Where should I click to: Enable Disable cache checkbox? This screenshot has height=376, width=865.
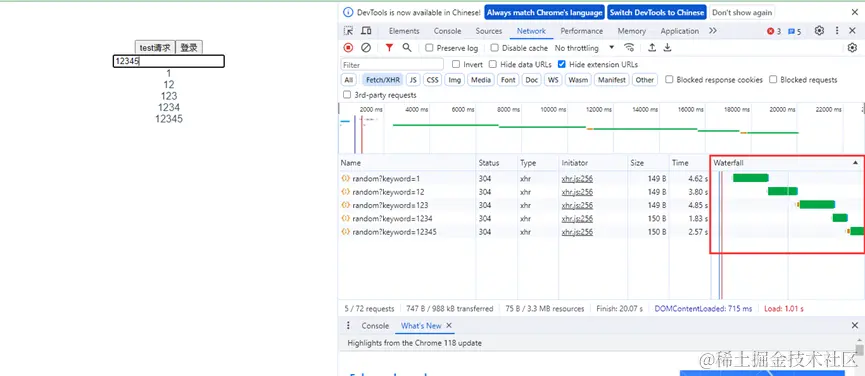[x=494, y=48]
